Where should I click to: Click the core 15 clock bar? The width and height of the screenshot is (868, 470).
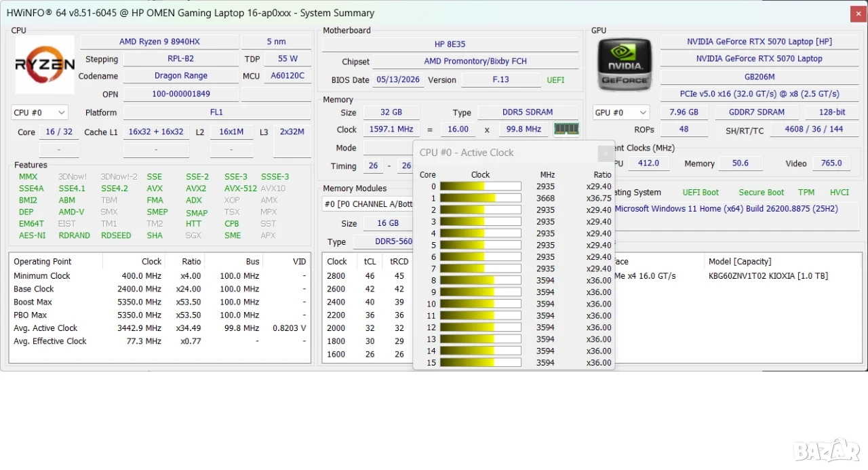480,363
